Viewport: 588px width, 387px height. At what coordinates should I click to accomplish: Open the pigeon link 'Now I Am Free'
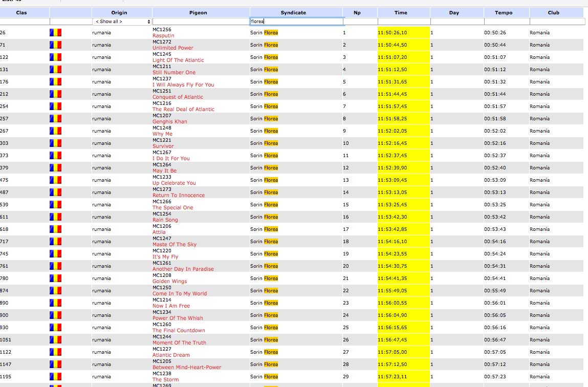(x=171, y=306)
